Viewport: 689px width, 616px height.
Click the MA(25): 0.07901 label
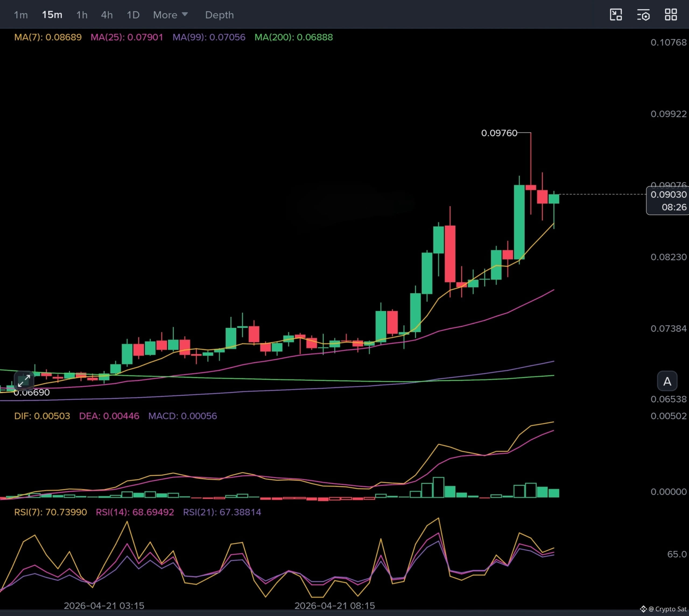click(126, 37)
